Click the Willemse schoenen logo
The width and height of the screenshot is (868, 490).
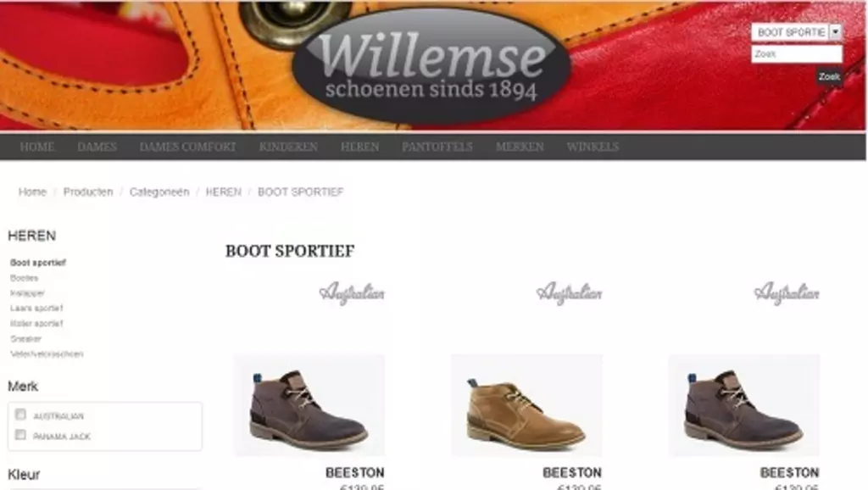(x=431, y=66)
